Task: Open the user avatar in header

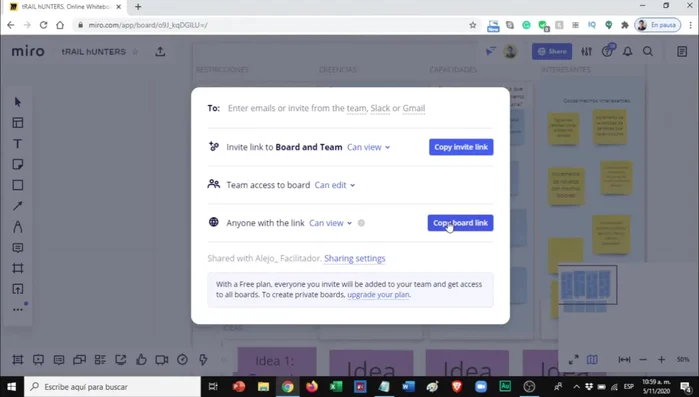Action: point(510,52)
